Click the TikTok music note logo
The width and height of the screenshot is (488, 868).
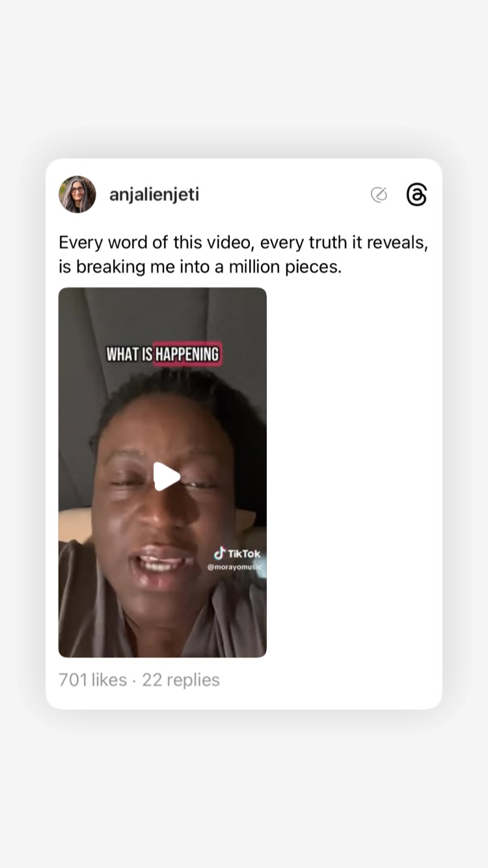coord(220,553)
